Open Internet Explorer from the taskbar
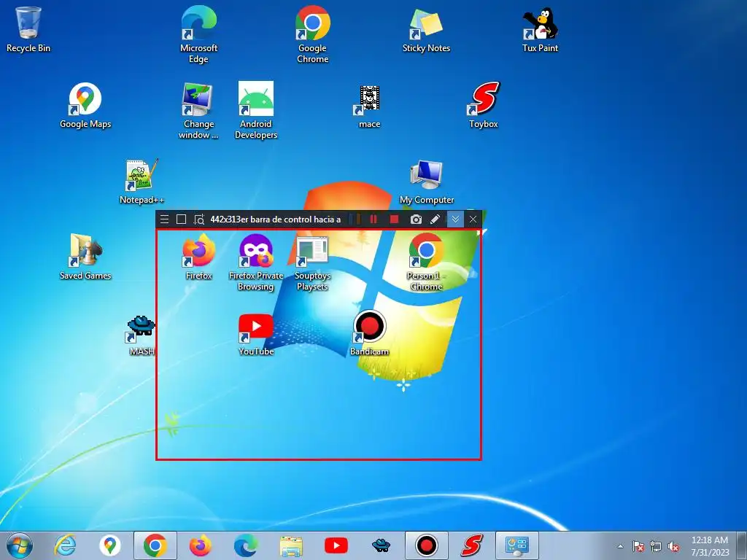 (x=65, y=545)
